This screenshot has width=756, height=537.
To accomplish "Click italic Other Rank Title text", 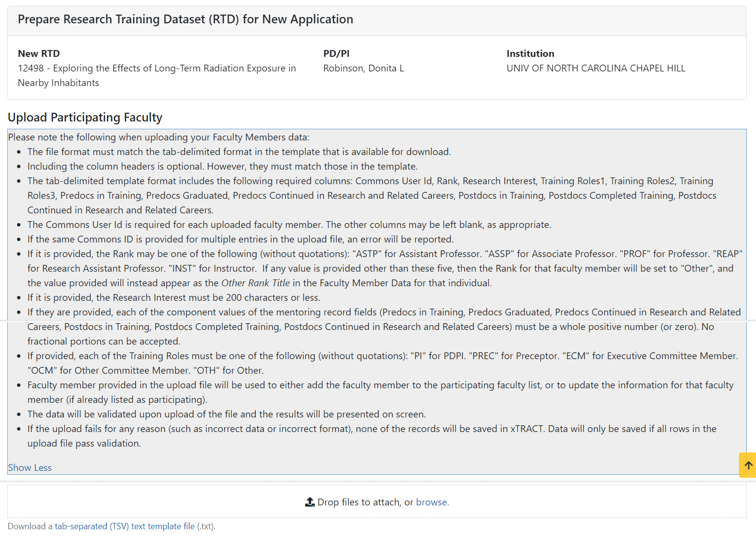I will pos(255,283).
